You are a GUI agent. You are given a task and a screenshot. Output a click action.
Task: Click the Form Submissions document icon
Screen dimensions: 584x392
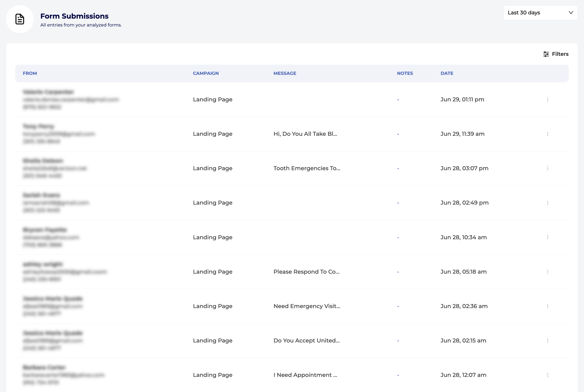[20, 19]
